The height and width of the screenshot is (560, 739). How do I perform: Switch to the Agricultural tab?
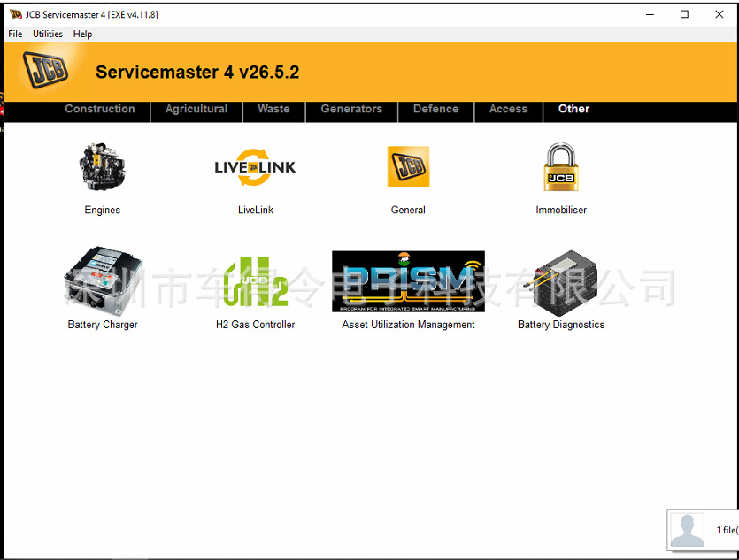tap(196, 109)
